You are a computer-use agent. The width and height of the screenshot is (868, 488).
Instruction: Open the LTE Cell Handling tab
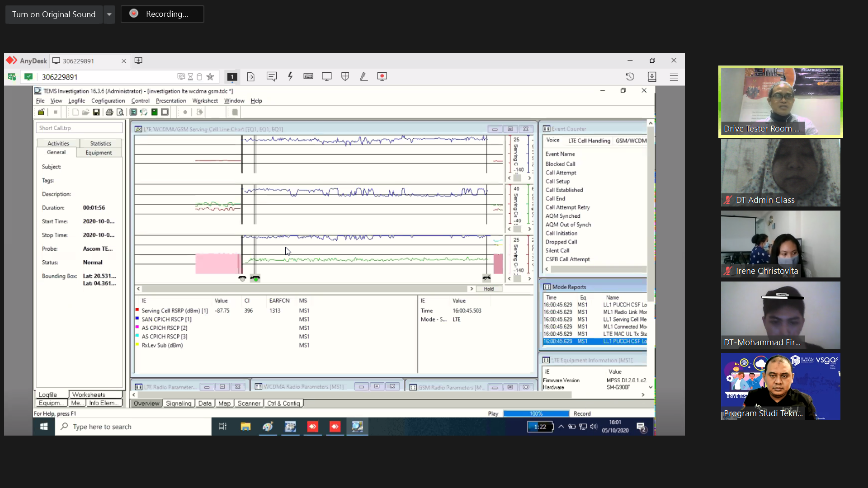pos(589,141)
